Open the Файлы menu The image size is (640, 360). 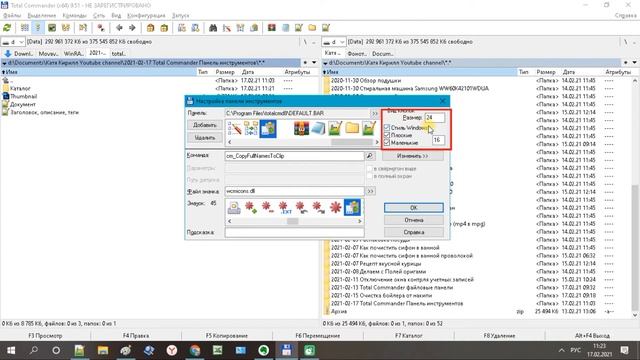tap(12, 16)
